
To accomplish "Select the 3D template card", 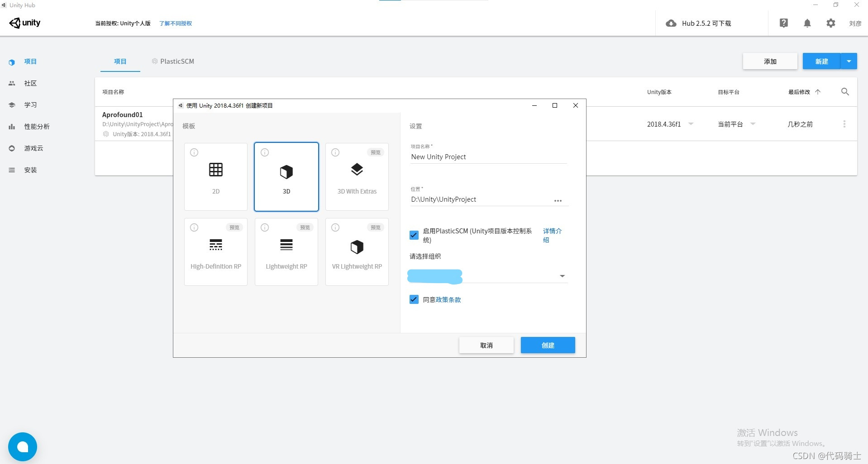I will (x=286, y=176).
